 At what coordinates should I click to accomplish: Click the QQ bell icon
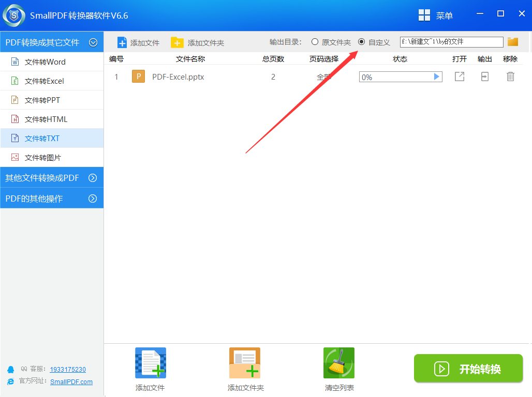11,369
